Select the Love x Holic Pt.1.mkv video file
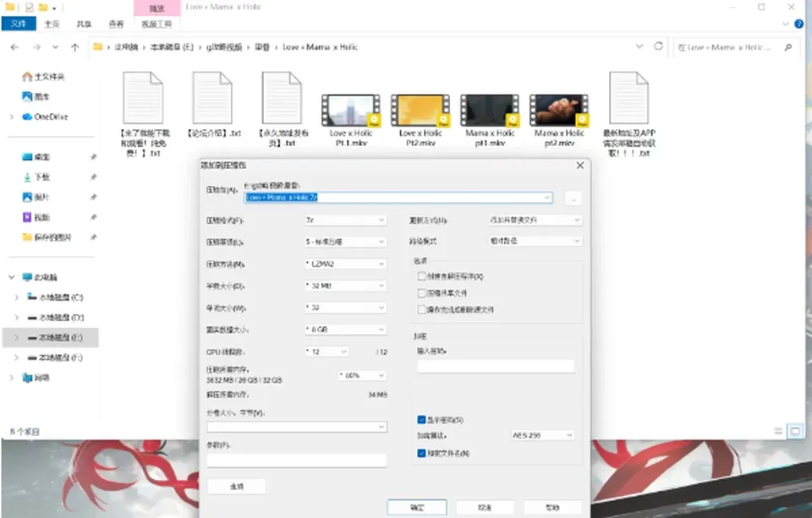The image size is (812, 518). coord(350,119)
